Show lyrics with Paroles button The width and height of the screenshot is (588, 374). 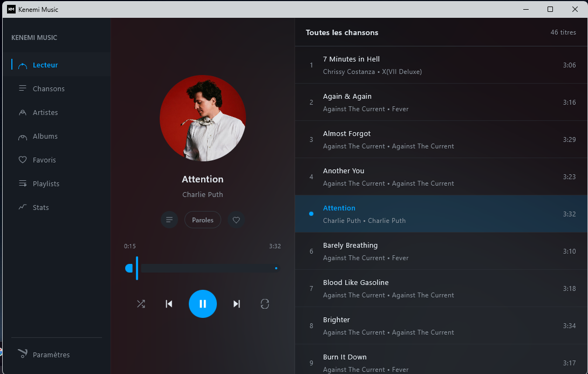pos(203,220)
